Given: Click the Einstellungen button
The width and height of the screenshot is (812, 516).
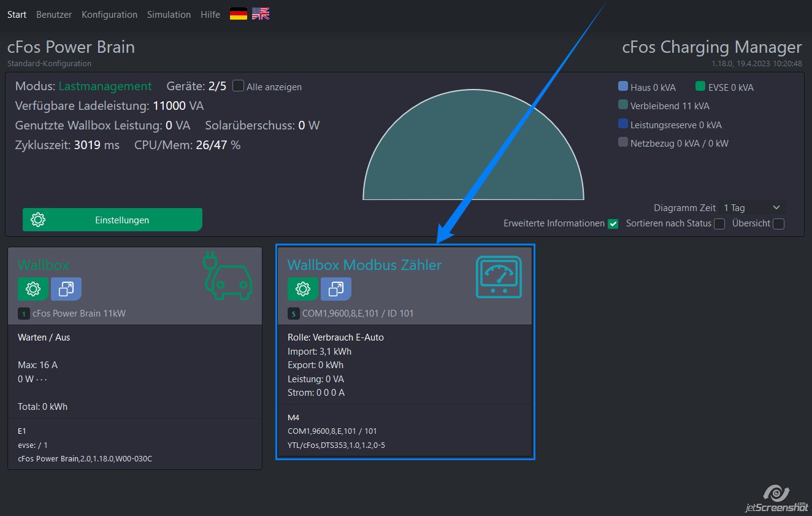Looking at the screenshot, I should pos(112,220).
